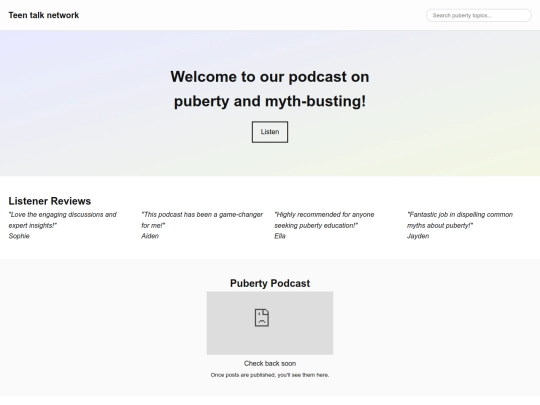Focus the Search puberty topics field

(479, 15)
